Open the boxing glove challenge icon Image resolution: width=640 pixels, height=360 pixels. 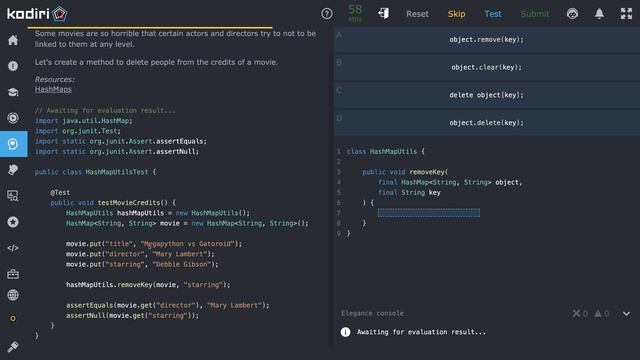(13, 170)
